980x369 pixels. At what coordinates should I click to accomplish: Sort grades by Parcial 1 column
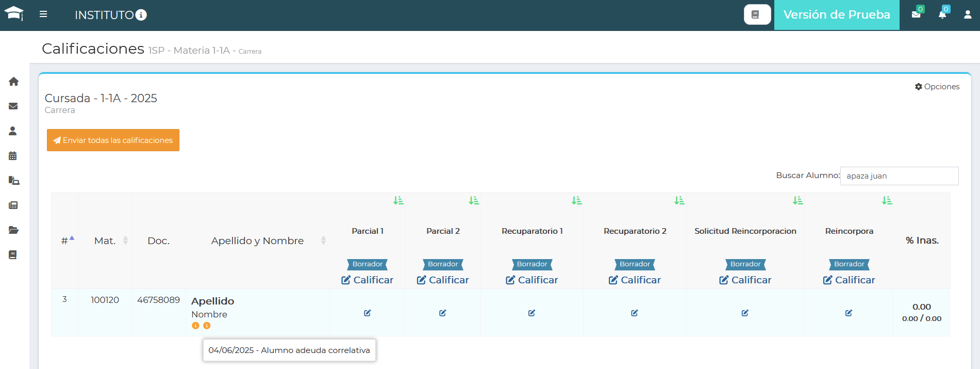[398, 200]
